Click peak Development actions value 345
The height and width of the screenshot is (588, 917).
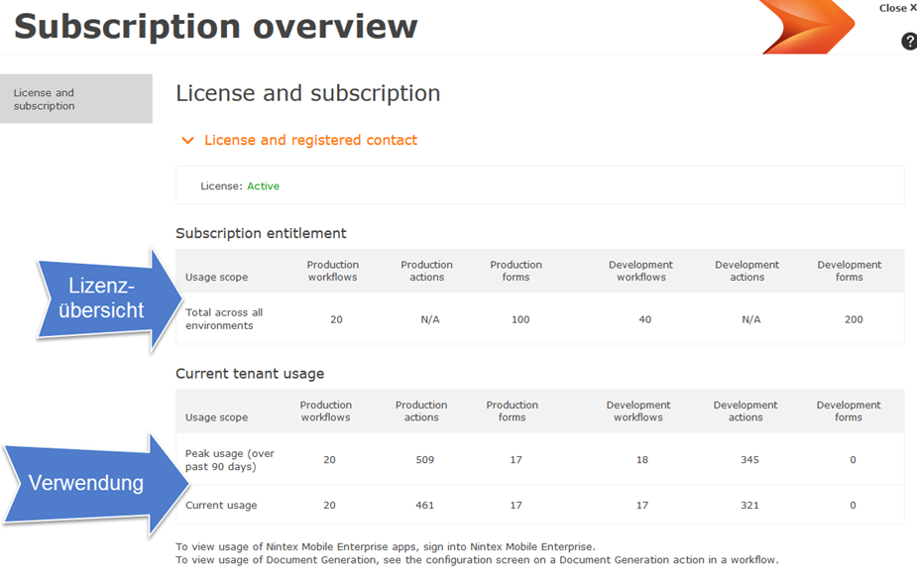(x=749, y=460)
